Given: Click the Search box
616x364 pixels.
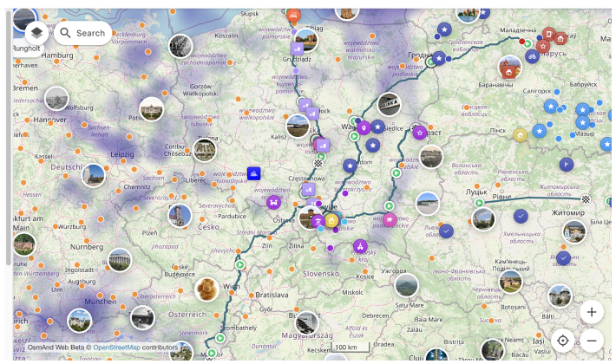Looking at the screenshot, I should 82,33.
